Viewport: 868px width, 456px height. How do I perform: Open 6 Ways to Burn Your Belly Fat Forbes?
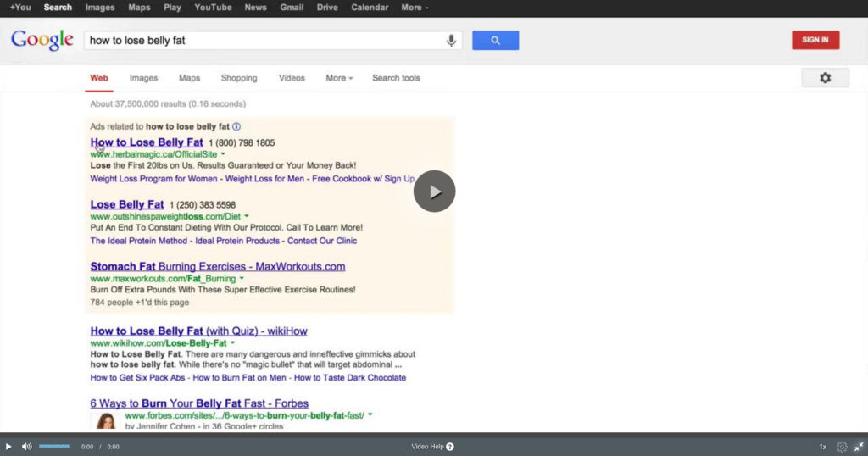tap(199, 403)
